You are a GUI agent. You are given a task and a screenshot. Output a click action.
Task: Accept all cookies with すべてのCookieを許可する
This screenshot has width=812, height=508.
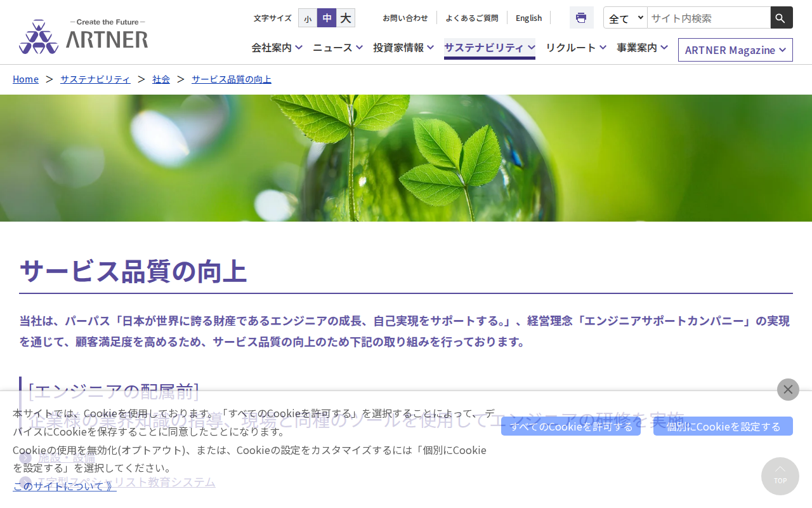tap(571, 426)
